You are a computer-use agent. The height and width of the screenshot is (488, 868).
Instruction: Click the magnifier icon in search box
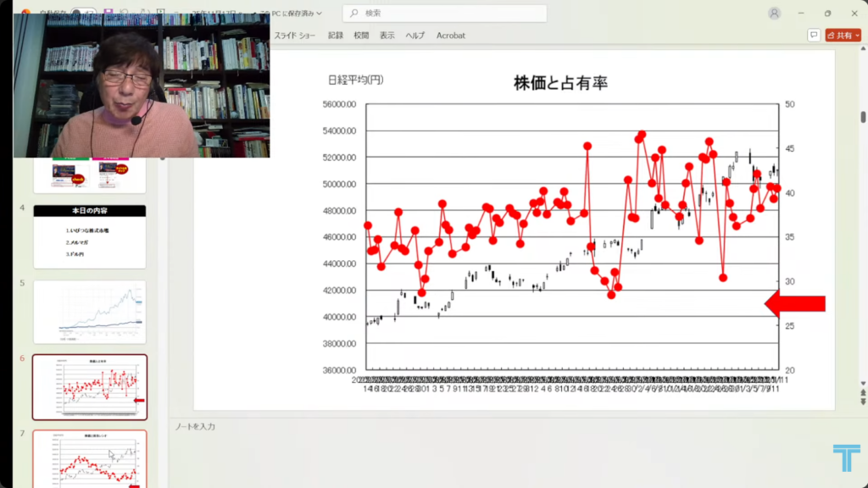point(353,14)
